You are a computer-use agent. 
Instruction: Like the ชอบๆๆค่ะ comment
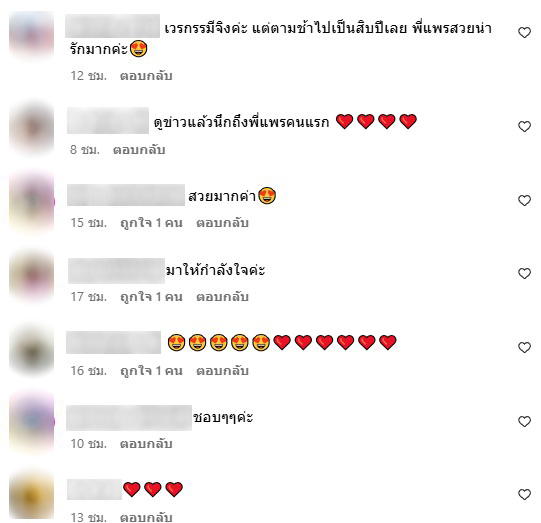pos(524,421)
